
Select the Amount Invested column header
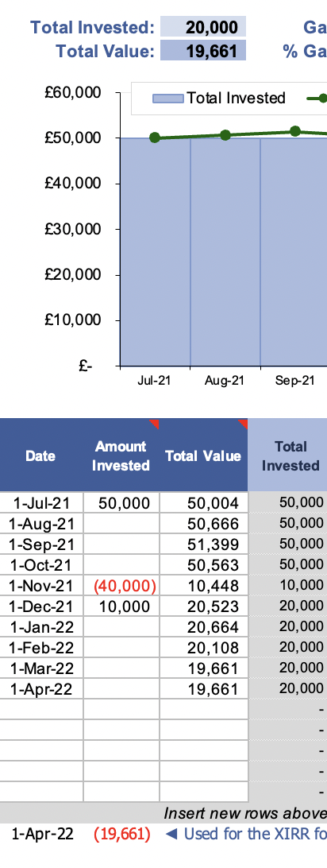[x=121, y=455]
